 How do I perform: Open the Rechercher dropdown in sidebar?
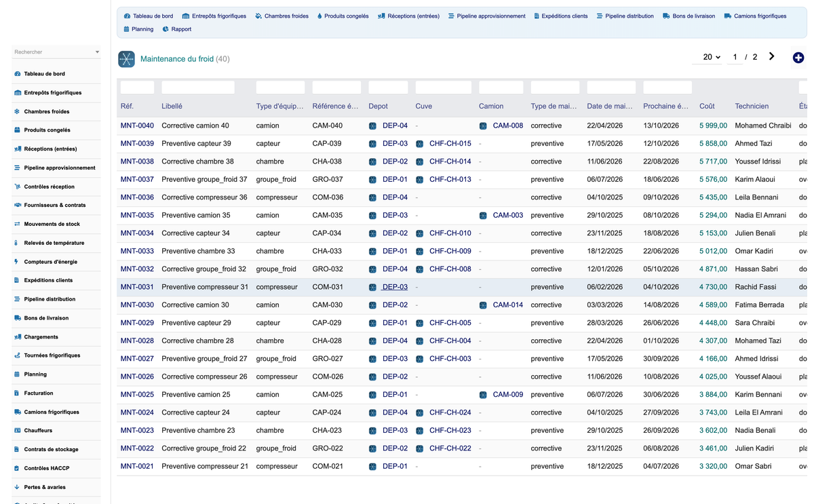pyautogui.click(x=56, y=52)
